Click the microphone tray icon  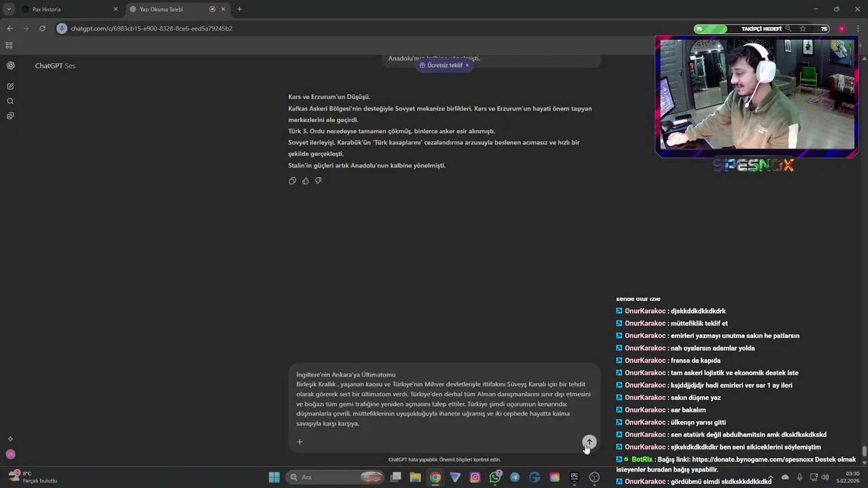800,477
